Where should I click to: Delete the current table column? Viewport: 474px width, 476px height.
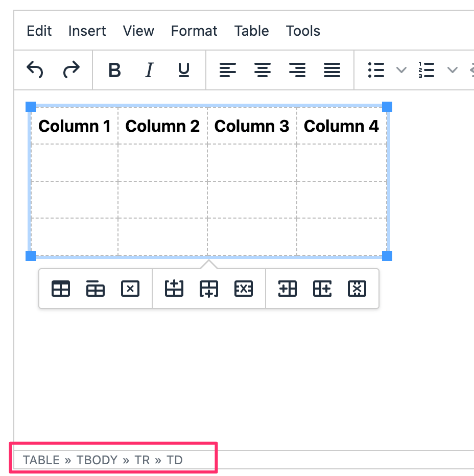tap(357, 289)
